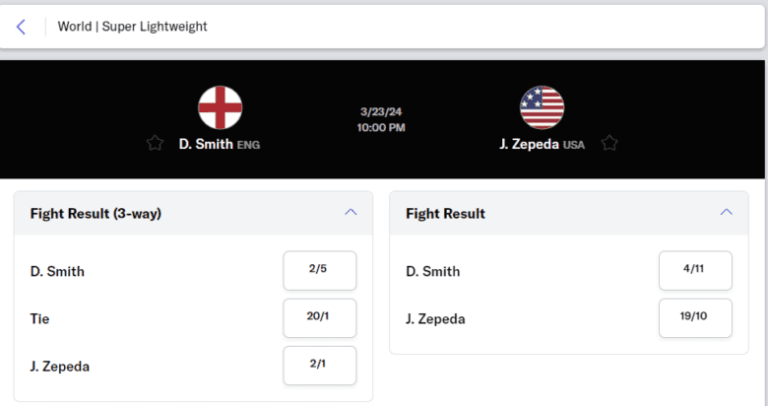Screen dimensions: 768x406
Task: Click the D. Smith ENG fighter name
Action: (219, 144)
